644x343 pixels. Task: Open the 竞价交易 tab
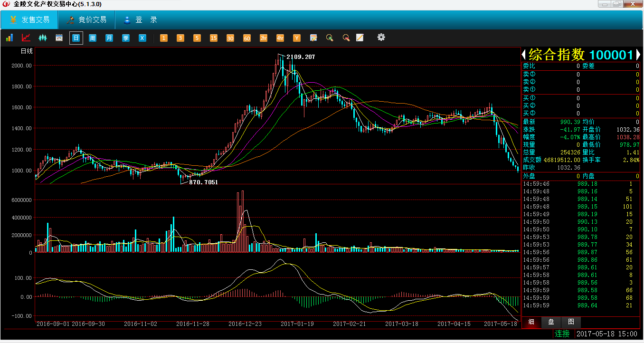[x=86, y=20]
